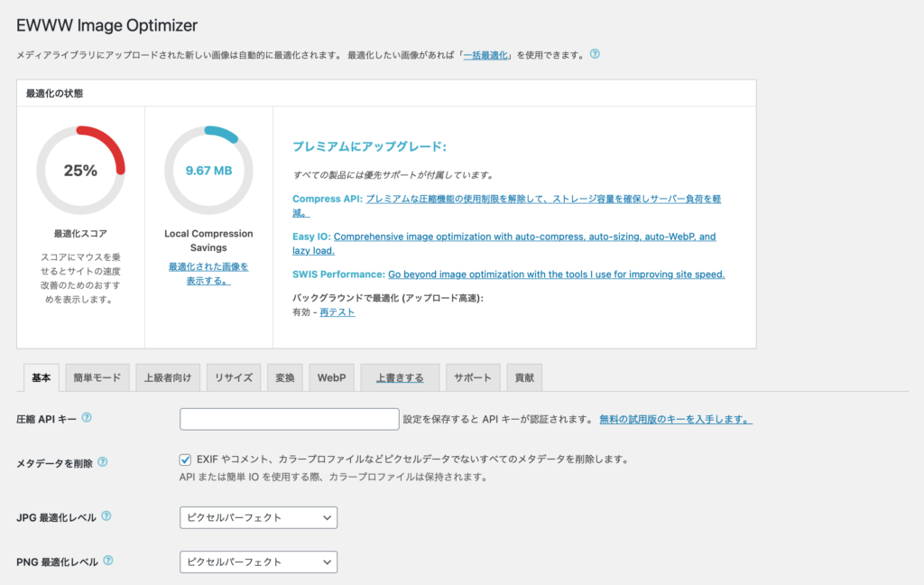Click help icon next to 圧縮 API キー

87,417
